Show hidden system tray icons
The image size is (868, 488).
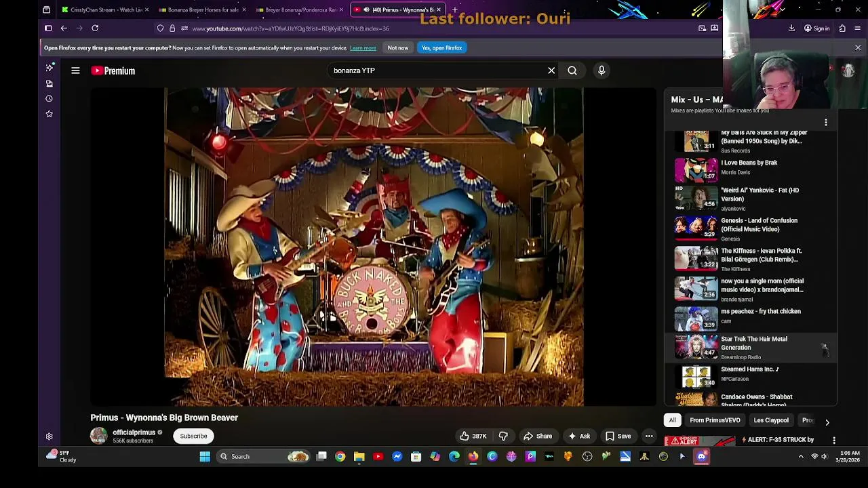[801, 457]
